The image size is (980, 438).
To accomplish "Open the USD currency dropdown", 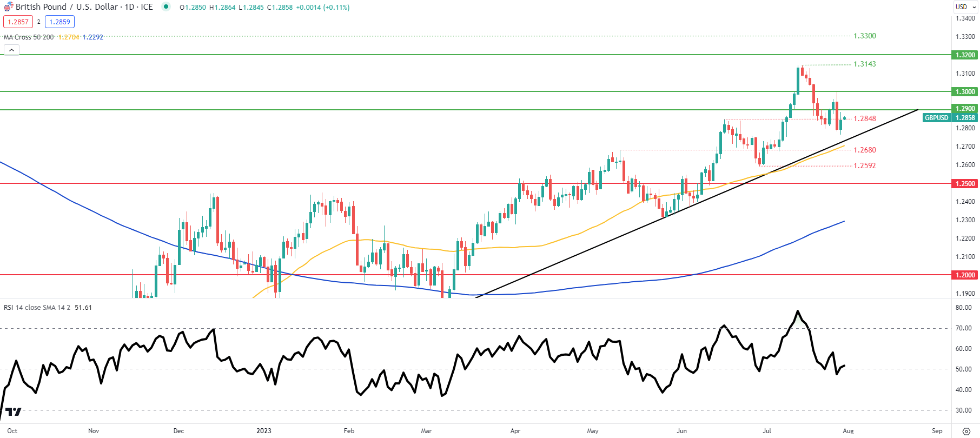I will tap(965, 7).
